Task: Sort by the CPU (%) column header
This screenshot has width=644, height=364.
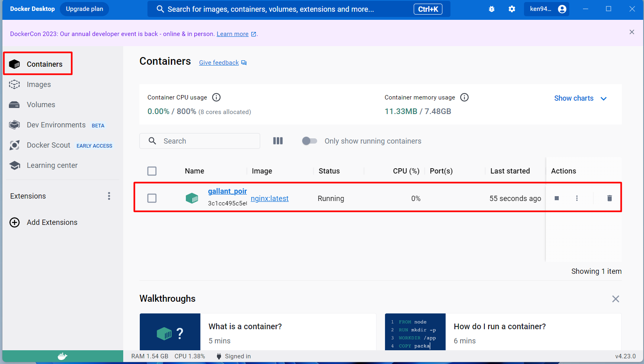Action: click(x=406, y=171)
